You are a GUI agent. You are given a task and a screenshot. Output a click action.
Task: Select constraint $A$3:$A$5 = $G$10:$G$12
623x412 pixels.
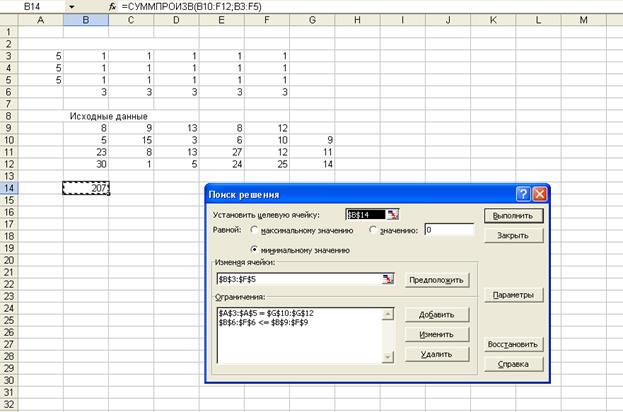point(266,313)
